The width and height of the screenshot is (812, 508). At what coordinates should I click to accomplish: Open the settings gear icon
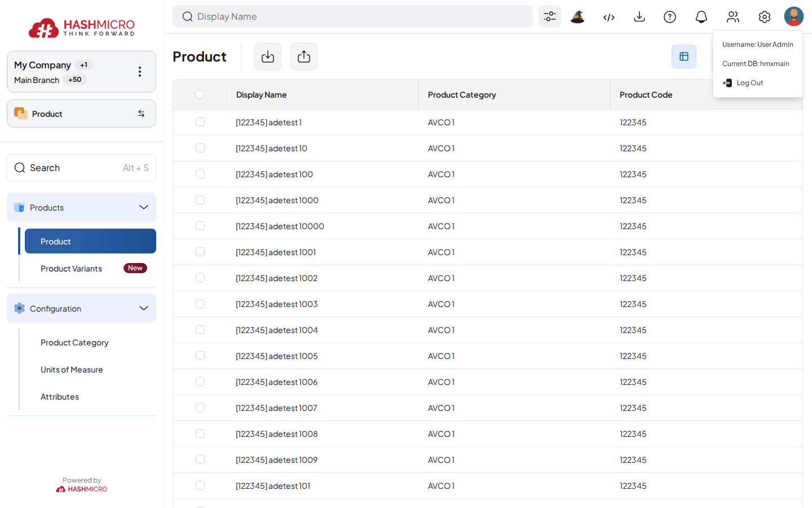tap(765, 17)
